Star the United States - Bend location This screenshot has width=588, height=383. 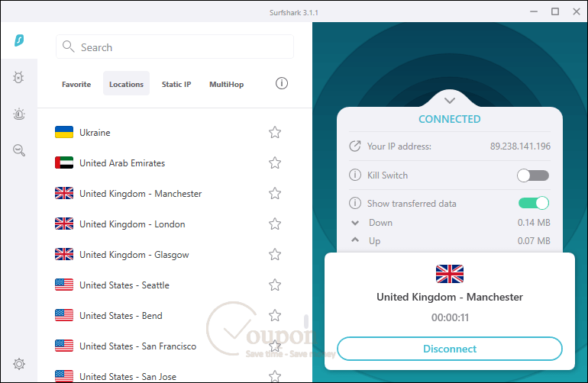pyautogui.click(x=275, y=316)
